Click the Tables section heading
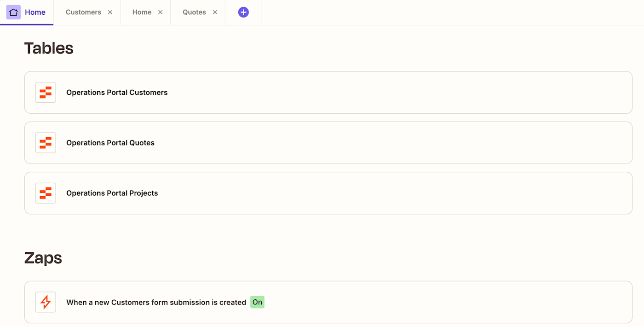Viewport: 644px width, 327px height. click(x=49, y=48)
